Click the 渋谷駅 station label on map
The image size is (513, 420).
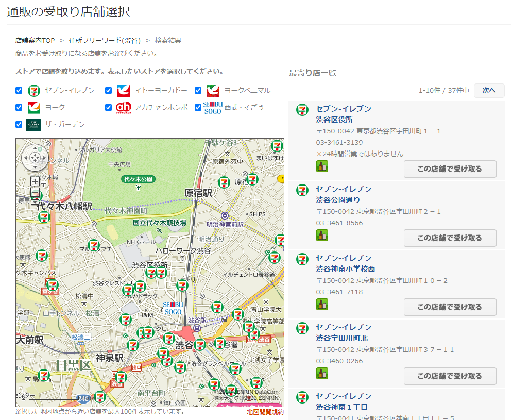click(x=197, y=320)
